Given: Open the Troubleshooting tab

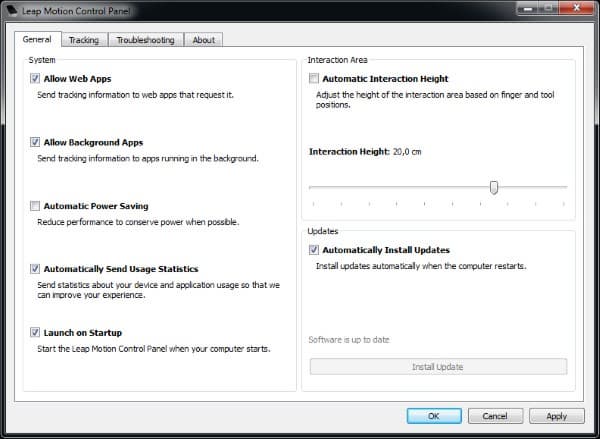Looking at the screenshot, I should click(145, 40).
